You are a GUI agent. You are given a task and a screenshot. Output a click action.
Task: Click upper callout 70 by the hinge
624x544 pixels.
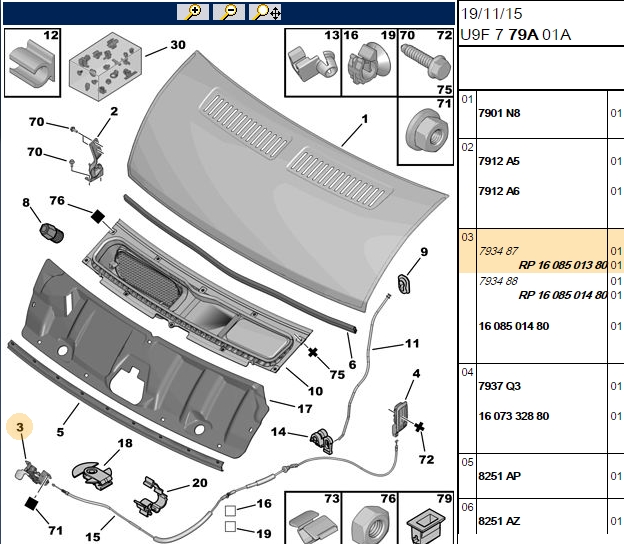click(36, 121)
